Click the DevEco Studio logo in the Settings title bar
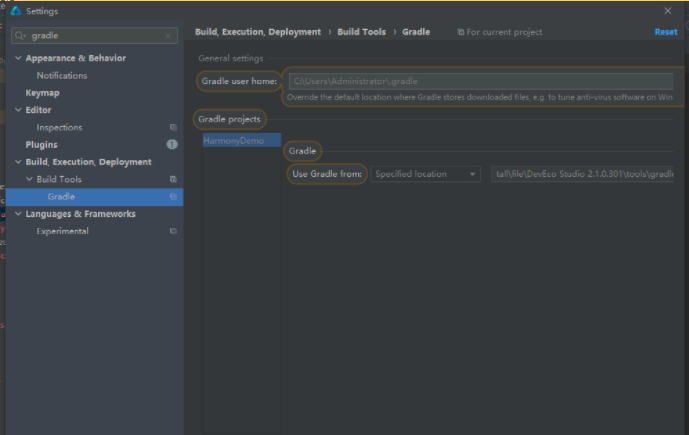689x435 pixels. (x=16, y=11)
